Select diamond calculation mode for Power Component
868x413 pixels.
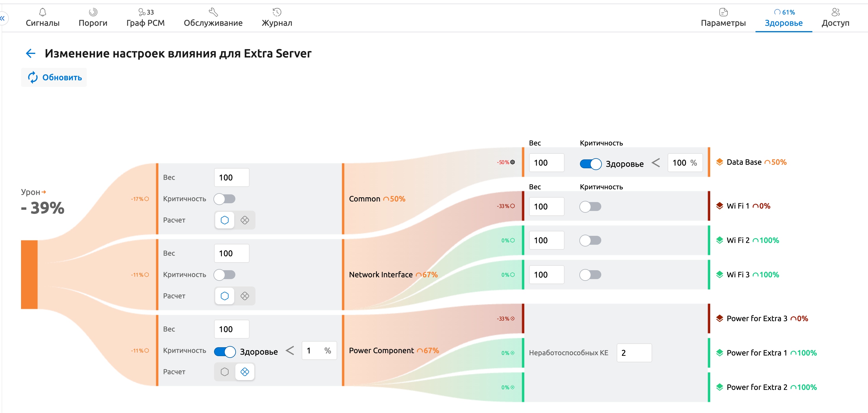tap(245, 372)
